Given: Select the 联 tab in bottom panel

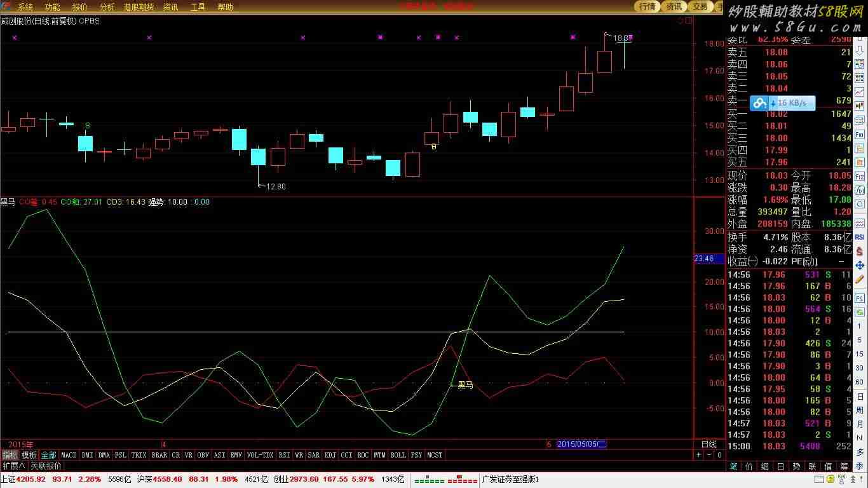Looking at the screenshot, I should 812,466.
